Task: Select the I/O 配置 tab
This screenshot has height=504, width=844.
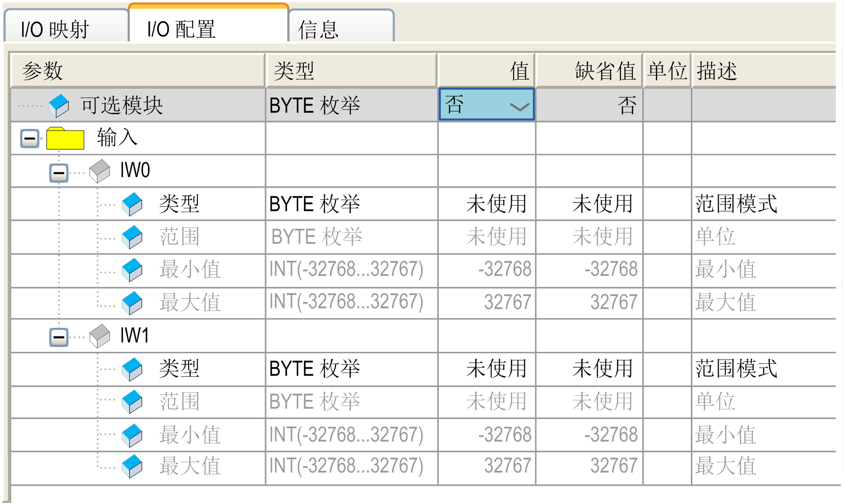Action: point(181,29)
